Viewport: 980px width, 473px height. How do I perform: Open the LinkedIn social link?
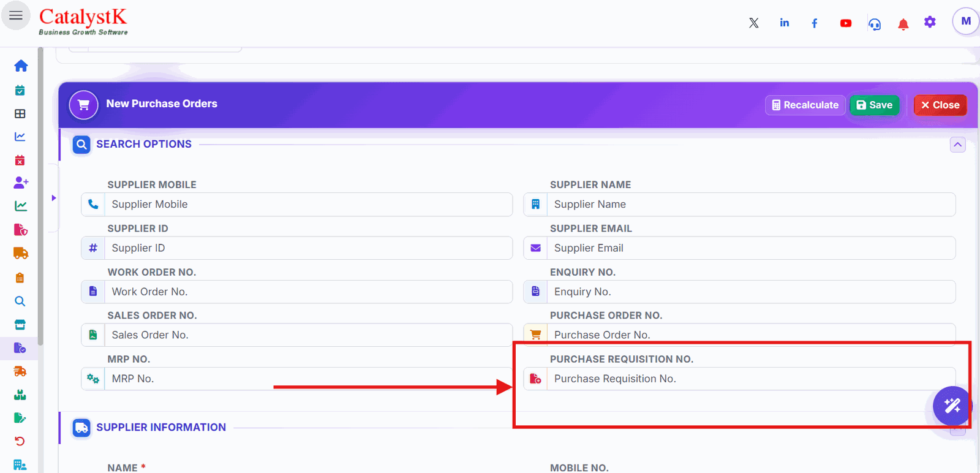click(785, 23)
